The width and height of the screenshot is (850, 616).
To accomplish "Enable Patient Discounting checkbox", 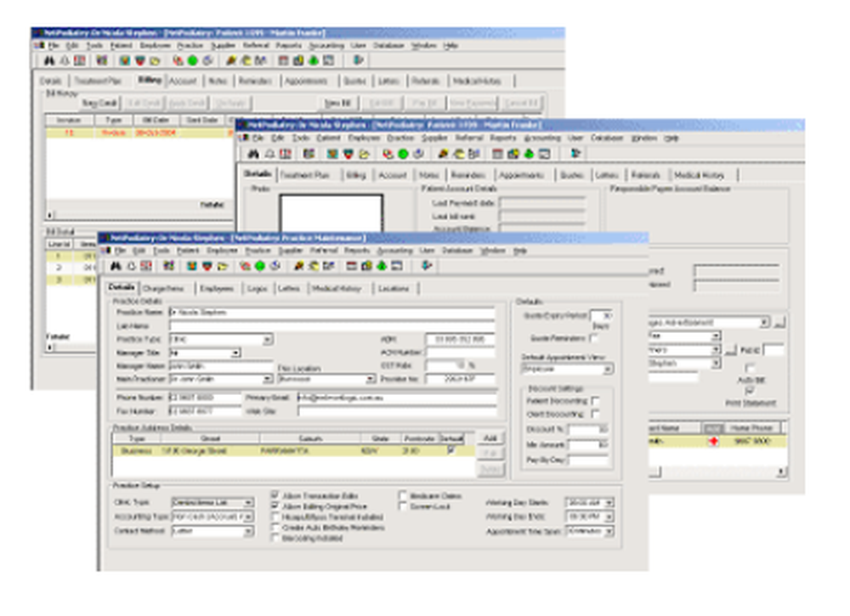I will point(596,401).
